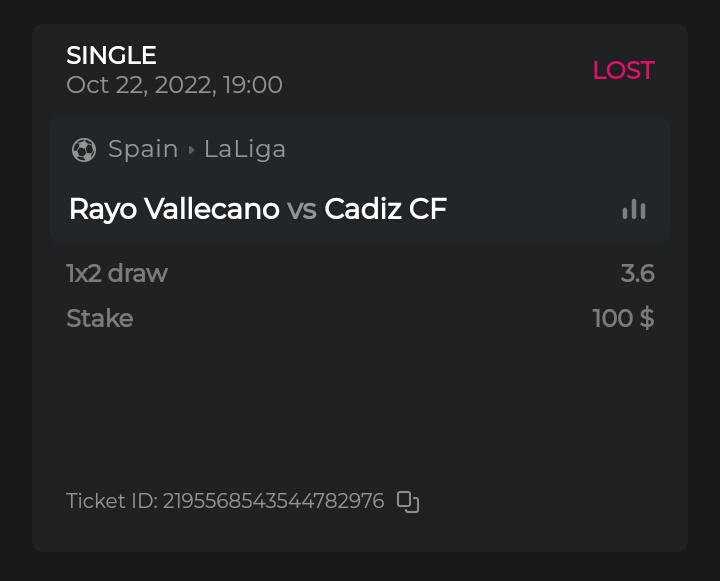Viewport: 720px width, 581px height.
Task: Click the Oct 22, 2022, 19:00 date
Action: tap(174, 85)
